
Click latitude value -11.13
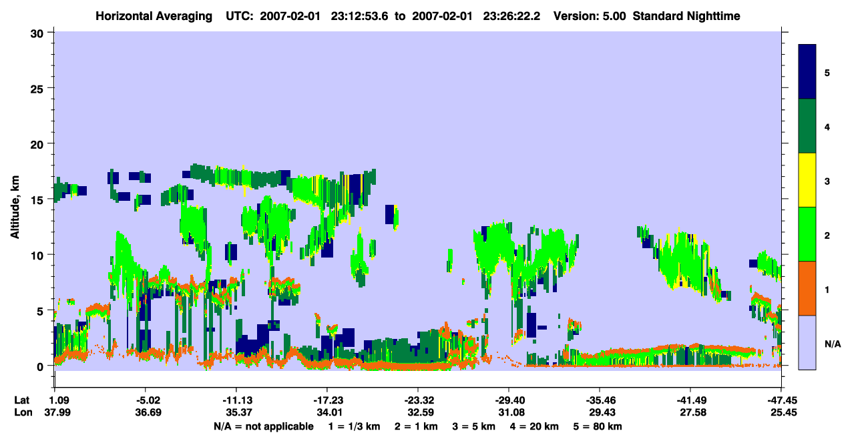(236, 400)
